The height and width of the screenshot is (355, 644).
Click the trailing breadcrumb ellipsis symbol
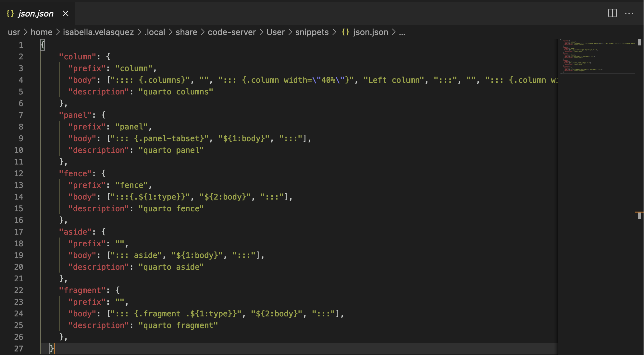402,32
